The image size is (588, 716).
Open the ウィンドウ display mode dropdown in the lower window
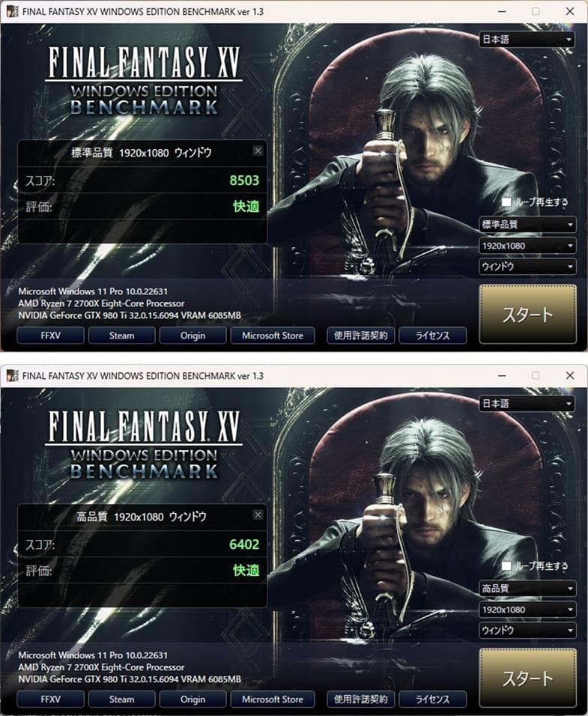pos(527,631)
